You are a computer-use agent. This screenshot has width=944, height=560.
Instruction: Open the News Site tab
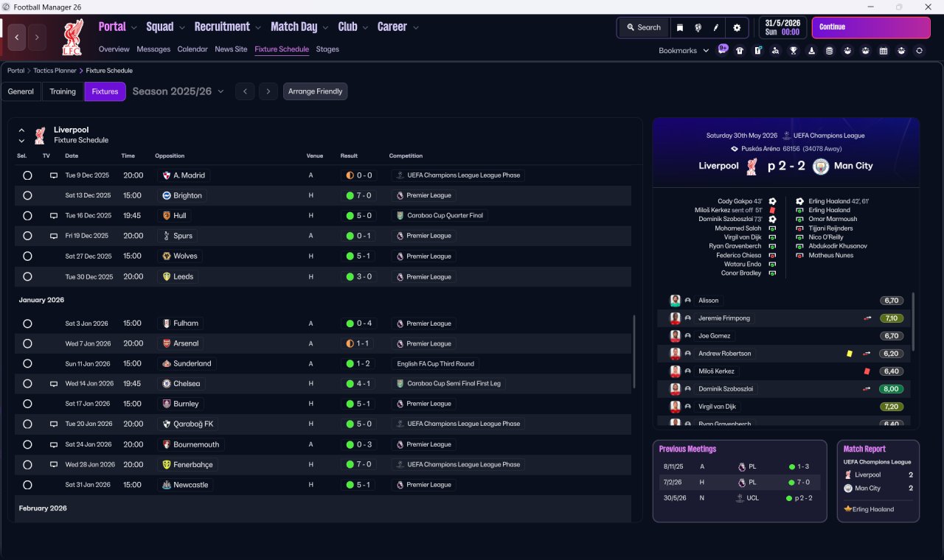(231, 49)
